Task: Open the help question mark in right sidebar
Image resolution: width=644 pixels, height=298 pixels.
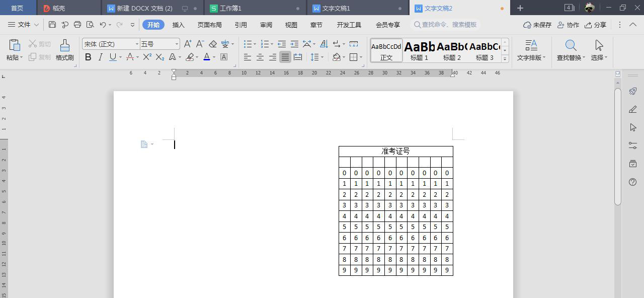Action: coord(633,182)
